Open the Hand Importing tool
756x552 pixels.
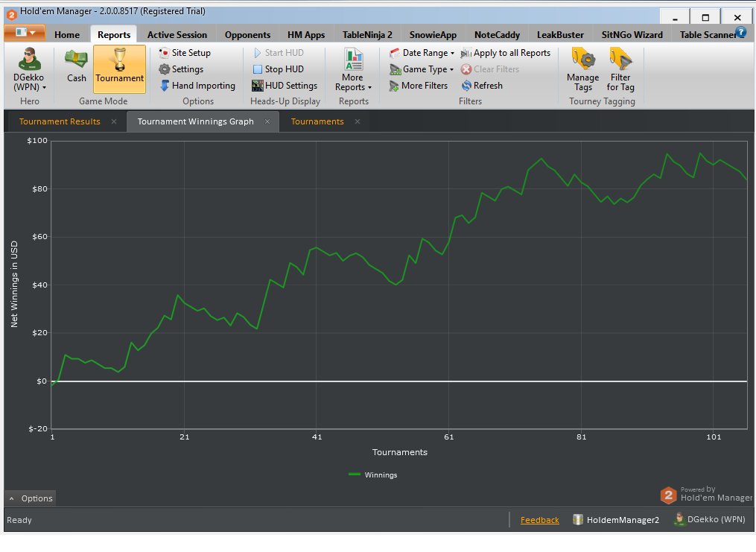pyautogui.click(x=197, y=86)
